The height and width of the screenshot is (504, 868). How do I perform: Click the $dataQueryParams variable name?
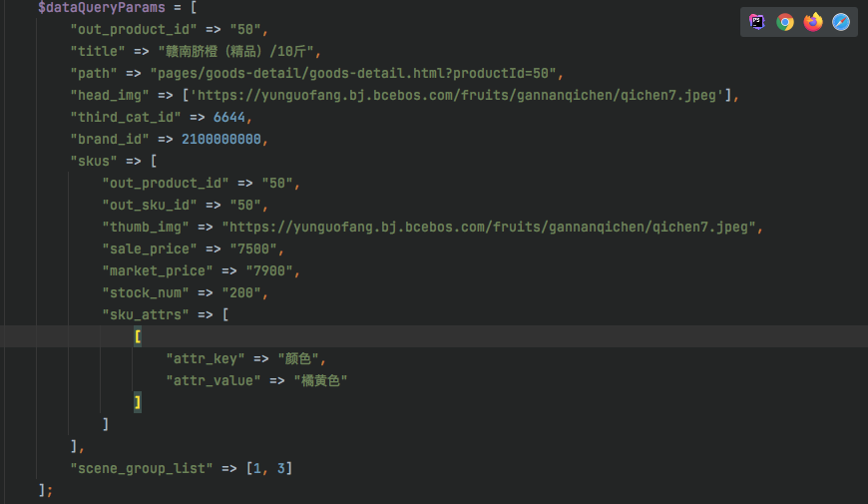[x=102, y=8]
